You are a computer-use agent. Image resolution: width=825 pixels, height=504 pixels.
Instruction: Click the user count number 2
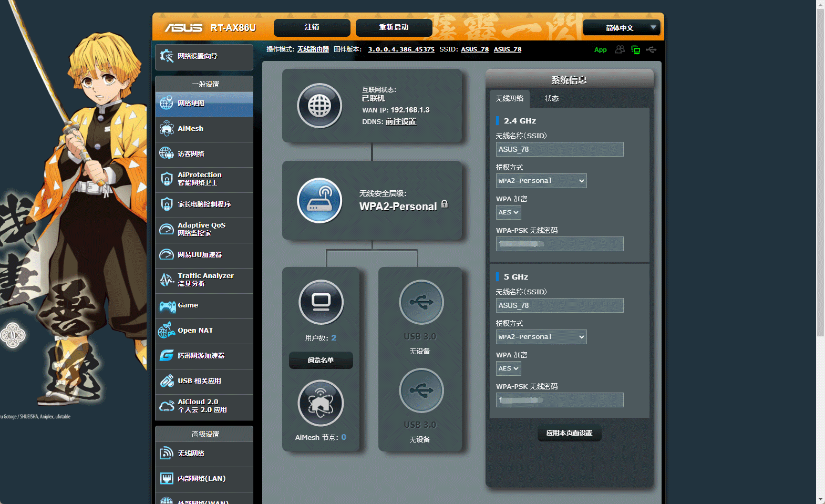coord(334,338)
